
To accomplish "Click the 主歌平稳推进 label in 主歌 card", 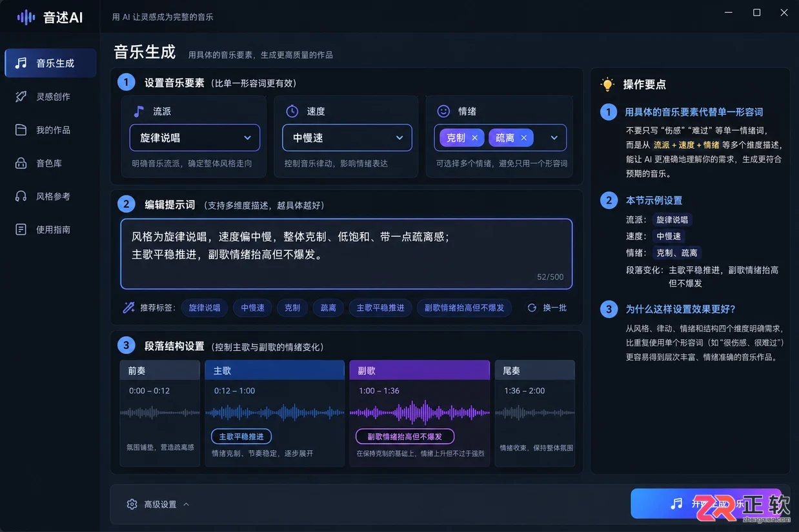I will click(241, 437).
